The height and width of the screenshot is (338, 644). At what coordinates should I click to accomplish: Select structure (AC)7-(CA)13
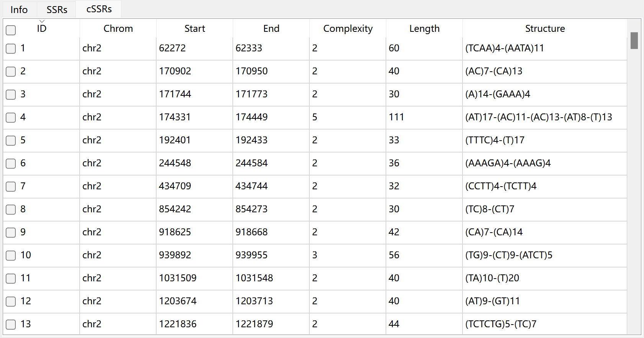coord(545,71)
